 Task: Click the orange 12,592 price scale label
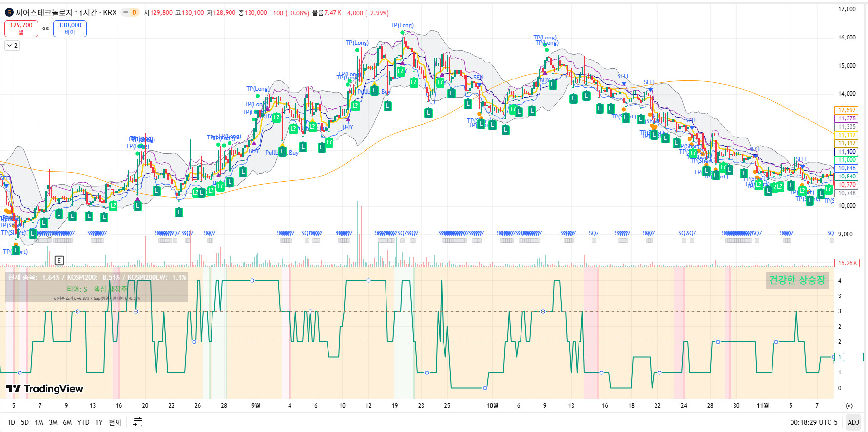click(847, 110)
